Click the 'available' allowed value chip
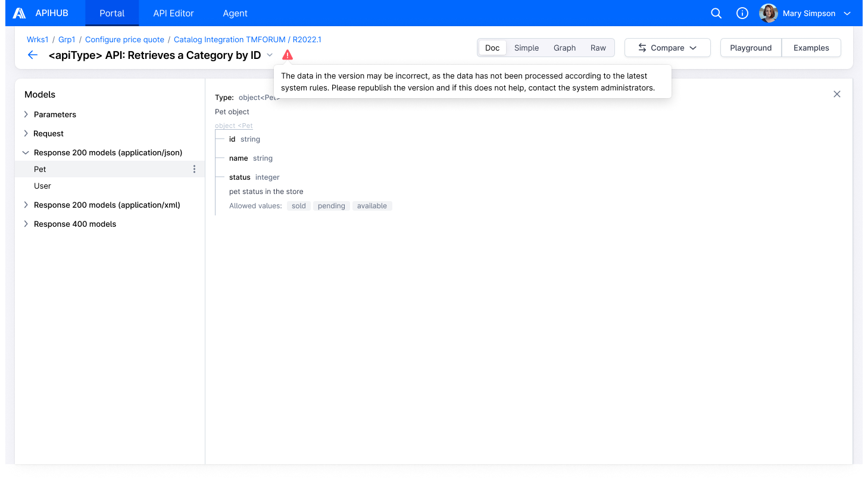 pos(372,206)
